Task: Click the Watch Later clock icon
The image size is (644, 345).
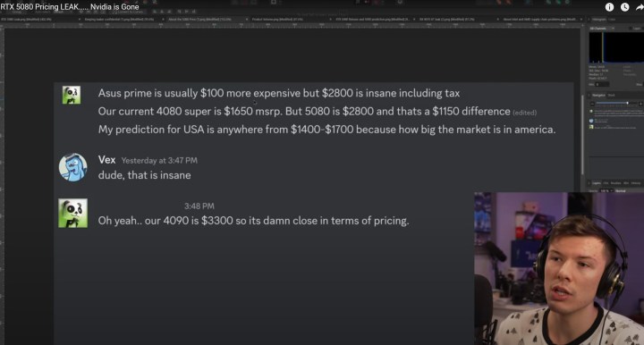Action: (624, 7)
